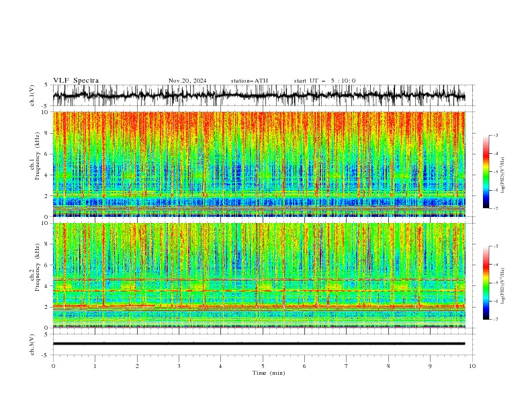Viewport: 532px width, 411px height.
Task: Click inside the ch.2 spectrogram panel
Action: [259, 275]
